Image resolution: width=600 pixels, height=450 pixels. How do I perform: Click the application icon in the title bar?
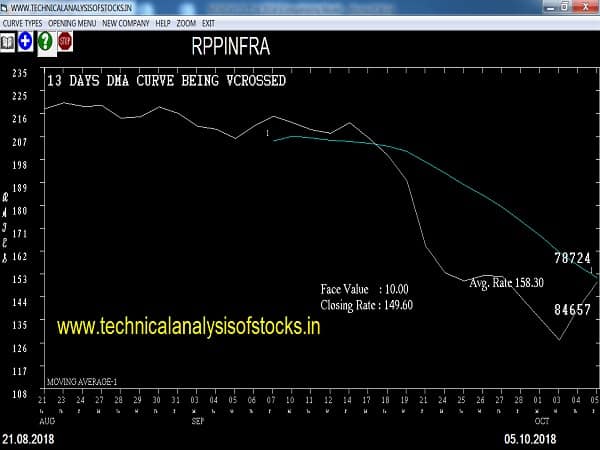pos(7,7)
